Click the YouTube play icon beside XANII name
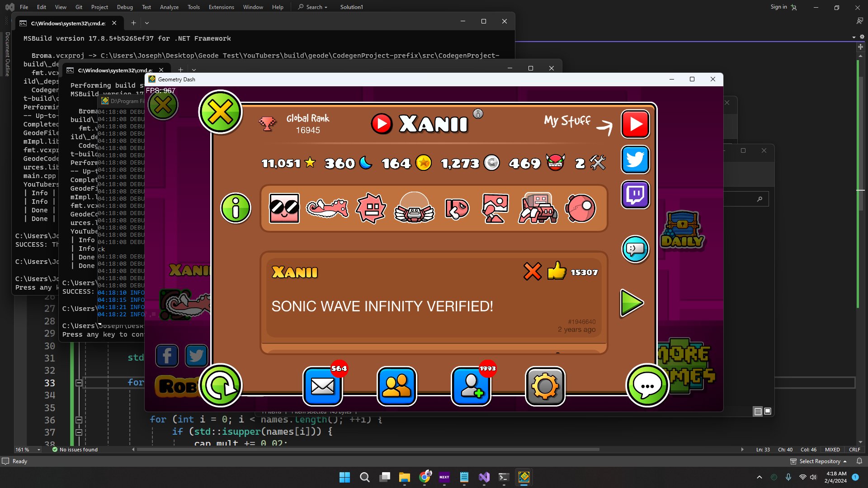The height and width of the screenshot is (488, 868). pos(382,124)
